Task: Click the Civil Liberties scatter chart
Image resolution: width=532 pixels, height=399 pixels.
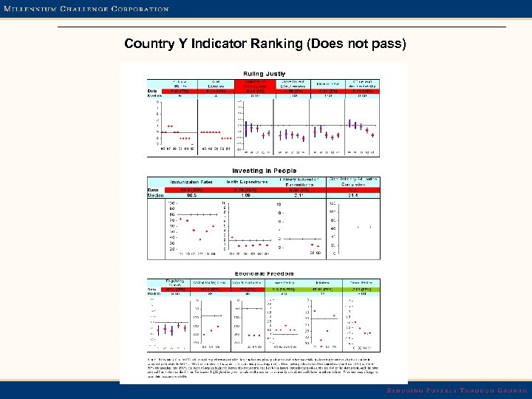Action: (x=216, y=126)
